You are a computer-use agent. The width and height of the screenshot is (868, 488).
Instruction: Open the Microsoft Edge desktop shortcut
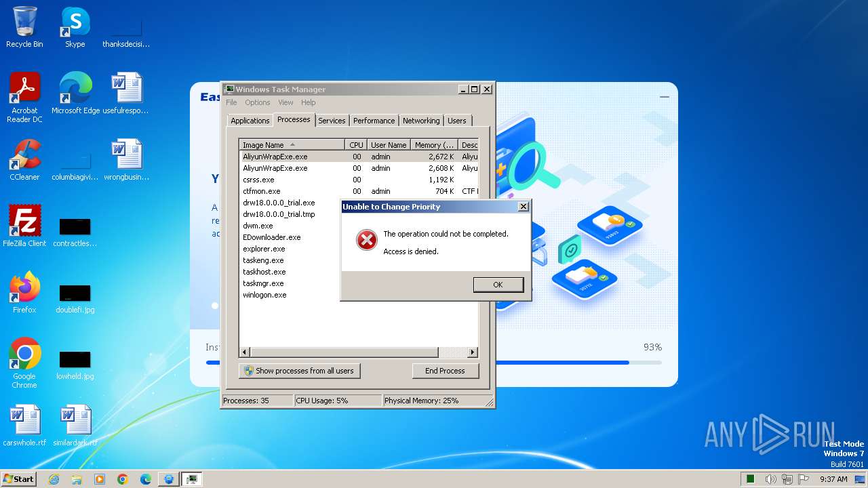click(x=75, y=94)
